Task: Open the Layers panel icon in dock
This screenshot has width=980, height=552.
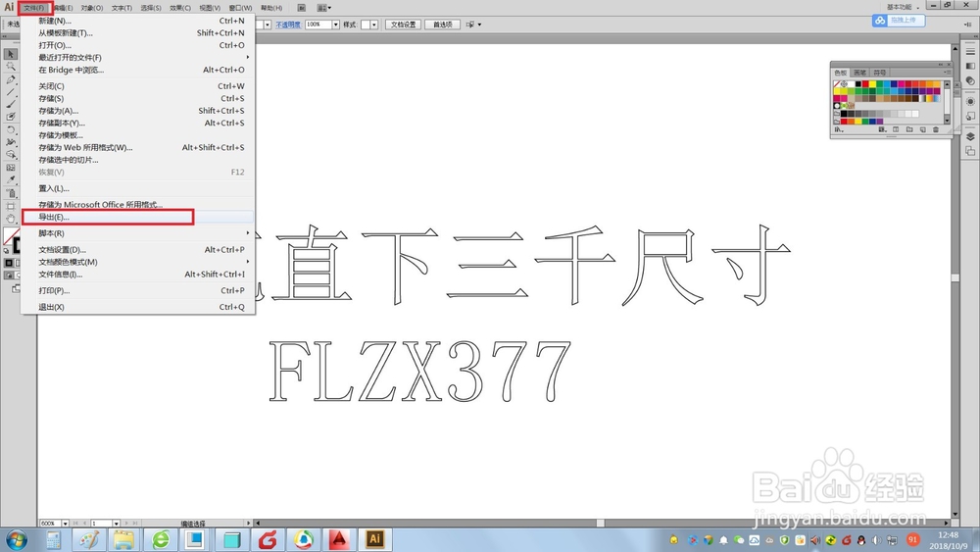Action: [970, 136]
